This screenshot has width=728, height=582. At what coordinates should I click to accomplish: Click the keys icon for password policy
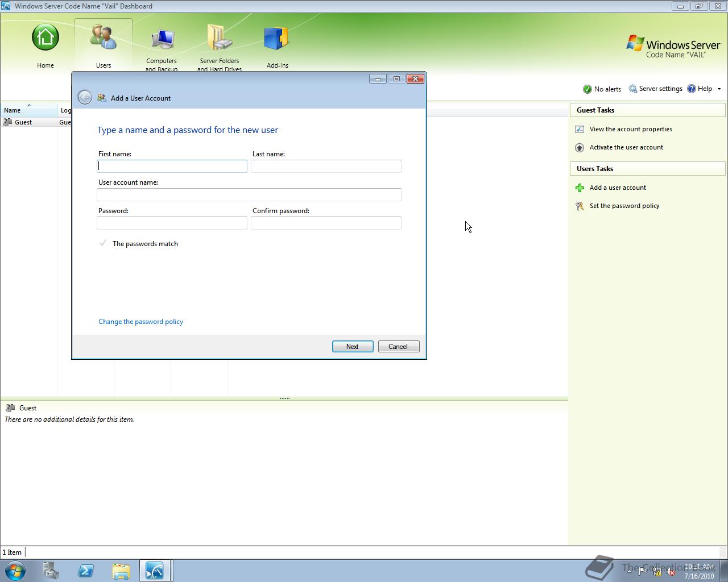click(580, 206)
